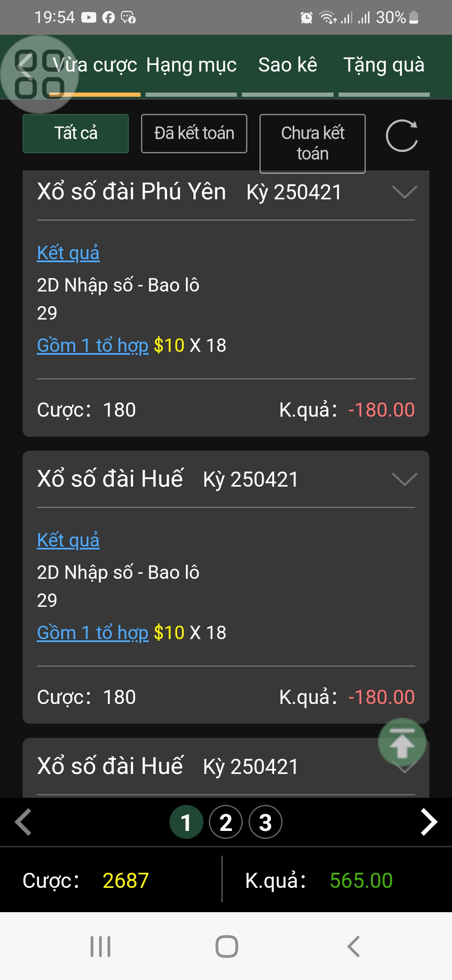The image size is (452, 980).
Task: Tap the floating grid menu icon
Action: click(39, 74)
